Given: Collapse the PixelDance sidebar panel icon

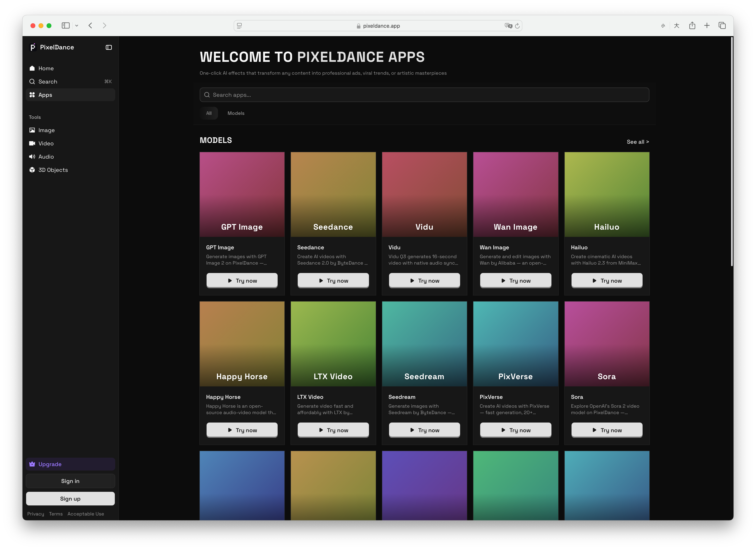Looking at the screenshot, I should coord(109,47).
